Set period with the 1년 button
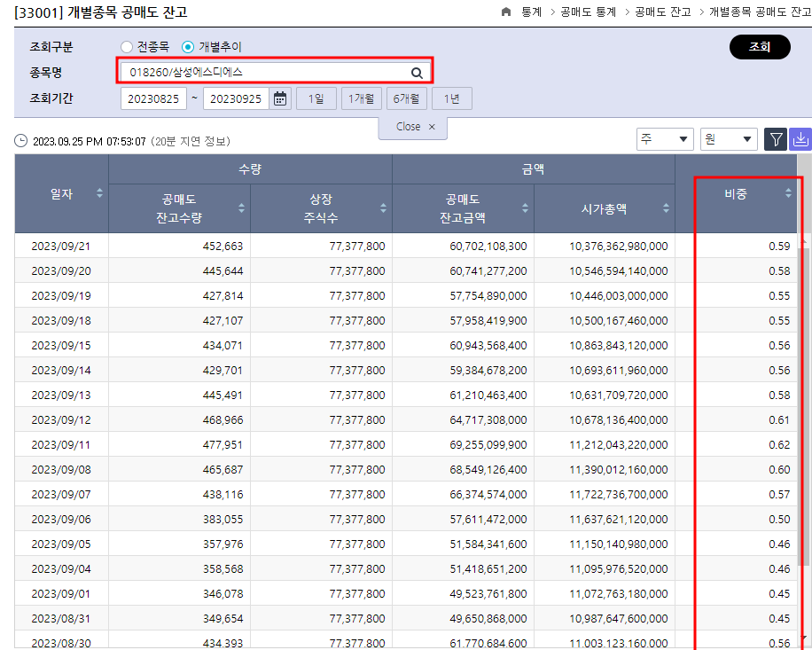The height and width of the screenshot is (650, 812). point(451,98)
